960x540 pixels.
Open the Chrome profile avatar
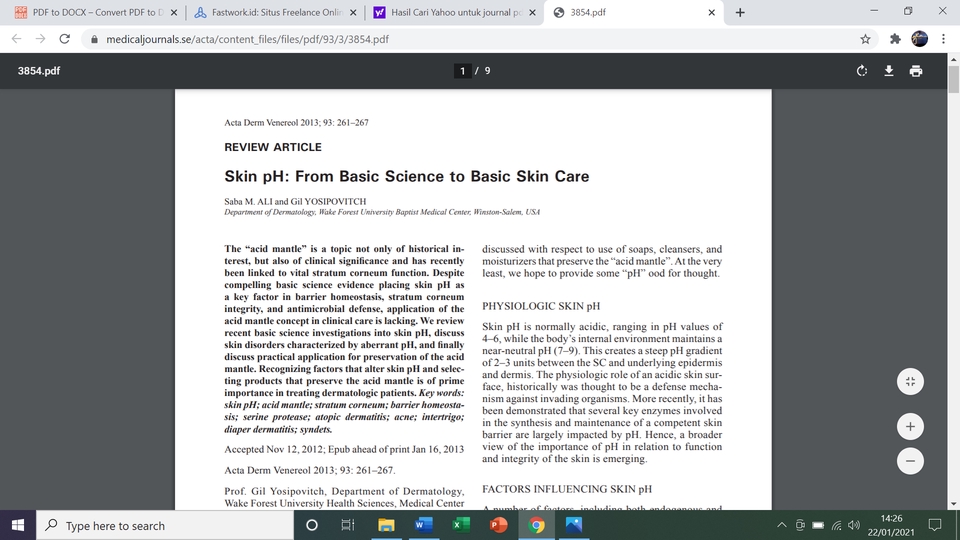coord(919,39)
